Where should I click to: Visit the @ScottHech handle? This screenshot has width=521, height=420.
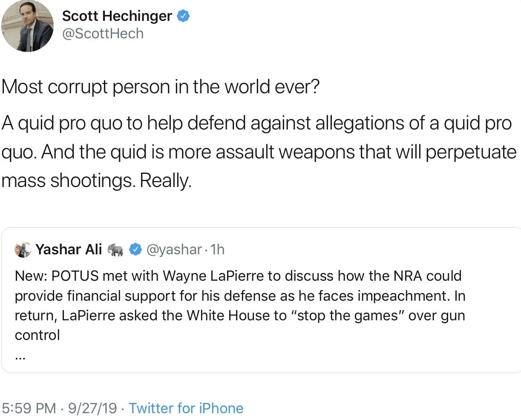tap(103, 34)
